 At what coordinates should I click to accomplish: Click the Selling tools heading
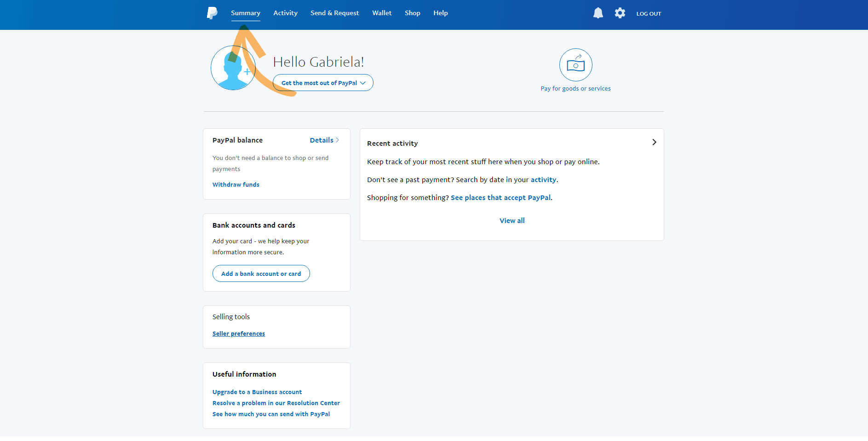click(x=231, y=317)
